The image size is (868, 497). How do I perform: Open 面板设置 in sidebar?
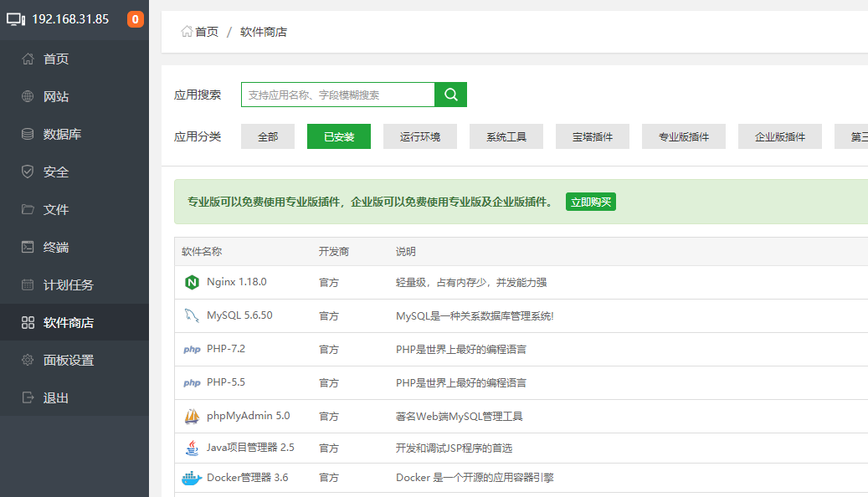(x=68, y=361)
